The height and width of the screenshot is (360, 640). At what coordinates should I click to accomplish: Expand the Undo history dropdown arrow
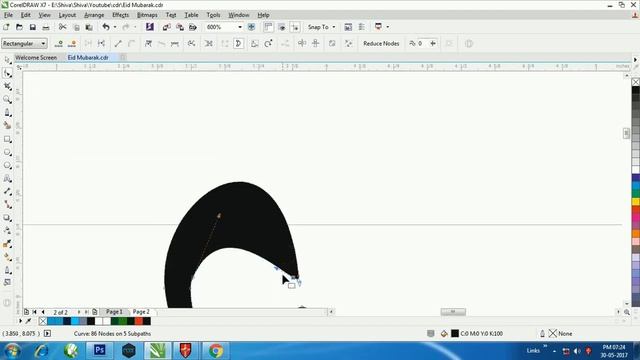click(x=115, y=27)
